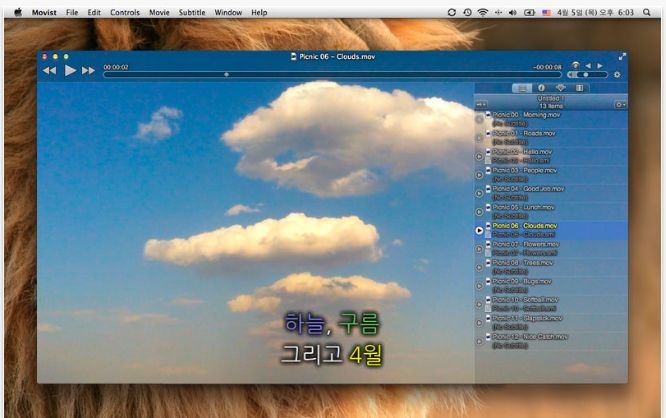The image size is (666, 418).
Task: Click play circle for Picnic 07 - Flowers.mov
Action: pyautogui.click(x=479, y=249)
